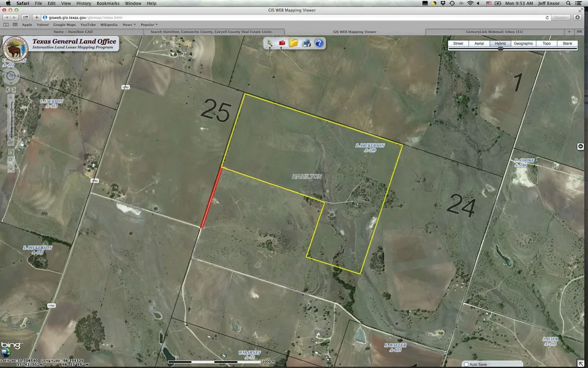Click the red toolbox icon
588x368 pixels.
282,43
